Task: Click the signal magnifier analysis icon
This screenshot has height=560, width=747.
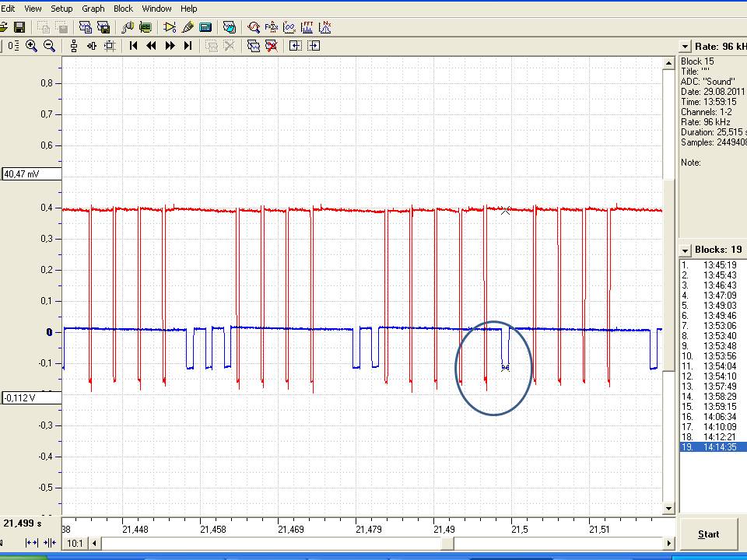Action: pyautogui.click(x=254, y=27)
